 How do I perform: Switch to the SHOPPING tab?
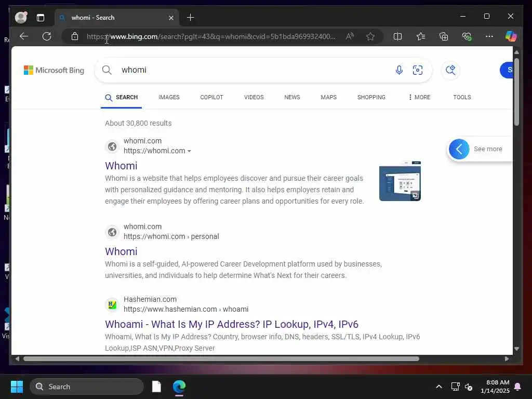(x=371, y=97)
